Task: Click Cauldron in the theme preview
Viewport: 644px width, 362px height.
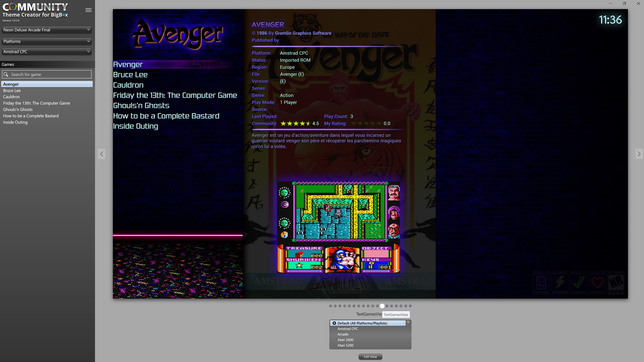Action: (x=128, y=85)
